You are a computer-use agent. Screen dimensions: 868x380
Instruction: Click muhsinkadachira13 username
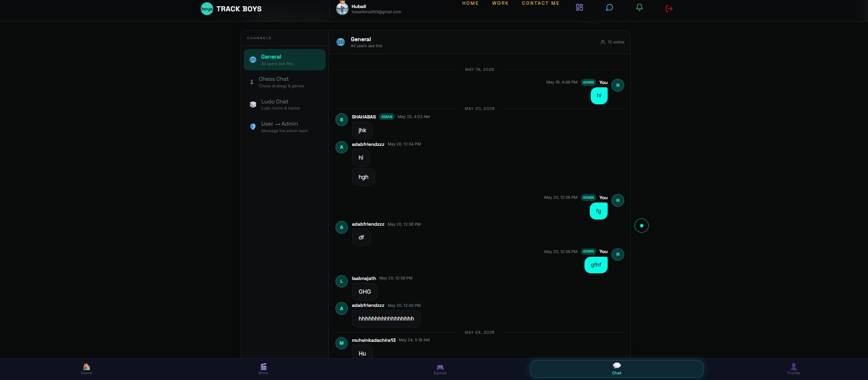coord(374,340)
